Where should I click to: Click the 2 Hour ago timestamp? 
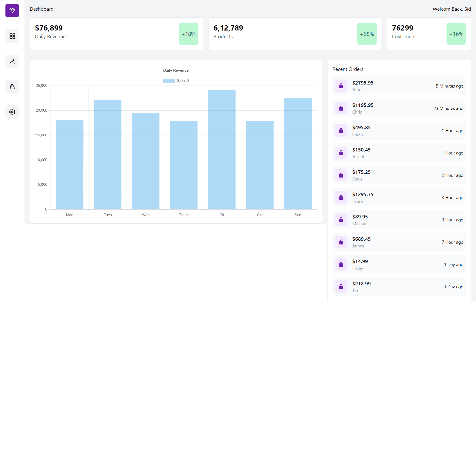[452, 175]
